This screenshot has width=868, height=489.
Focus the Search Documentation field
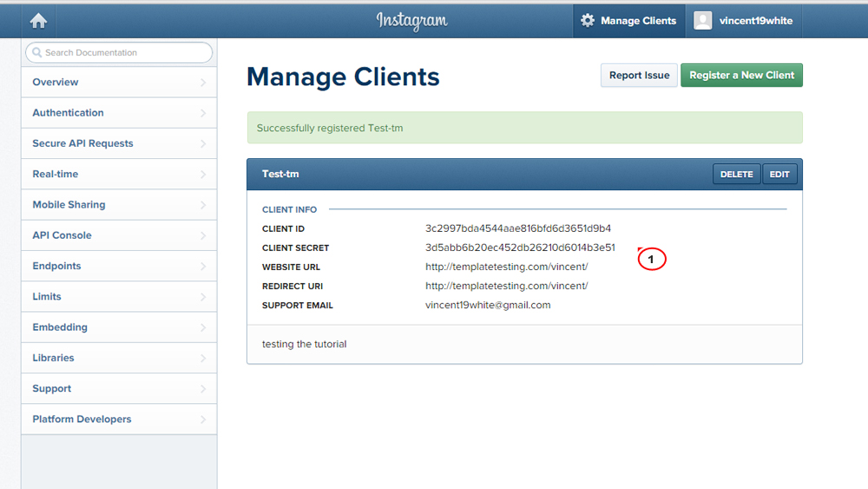pyautogui.click(x=119, y=53)
